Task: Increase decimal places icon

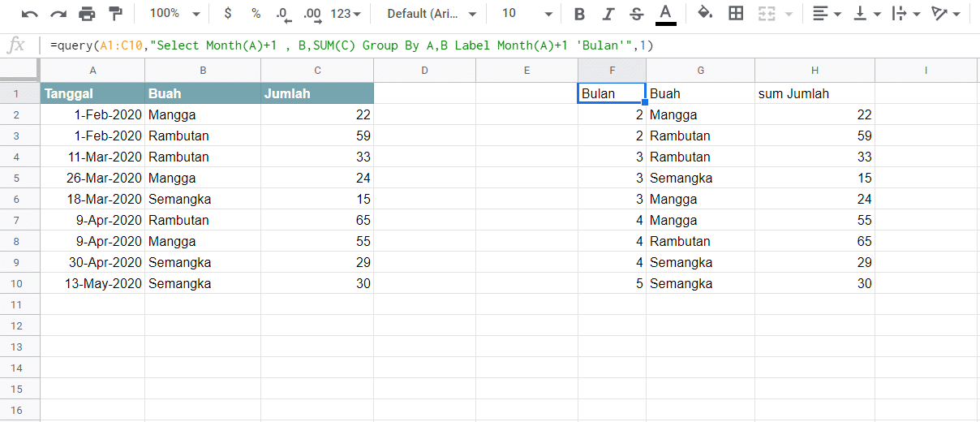Action: 312,14
